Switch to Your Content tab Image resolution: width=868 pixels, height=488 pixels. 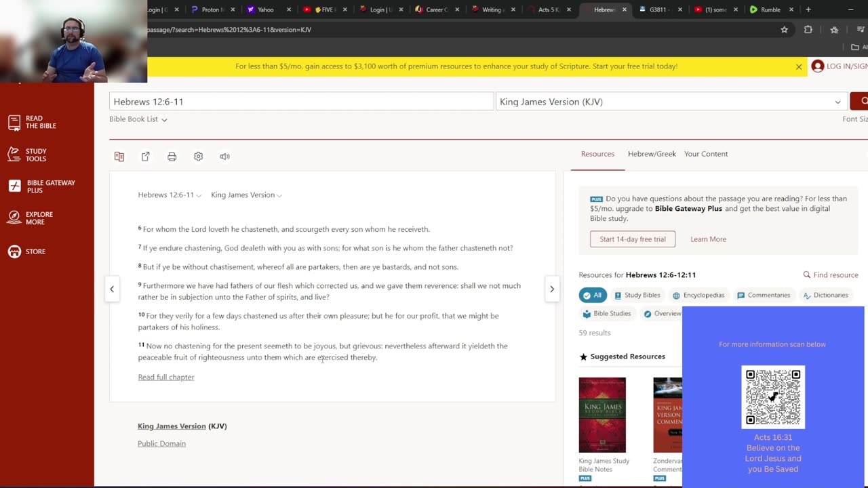[706, 154]
